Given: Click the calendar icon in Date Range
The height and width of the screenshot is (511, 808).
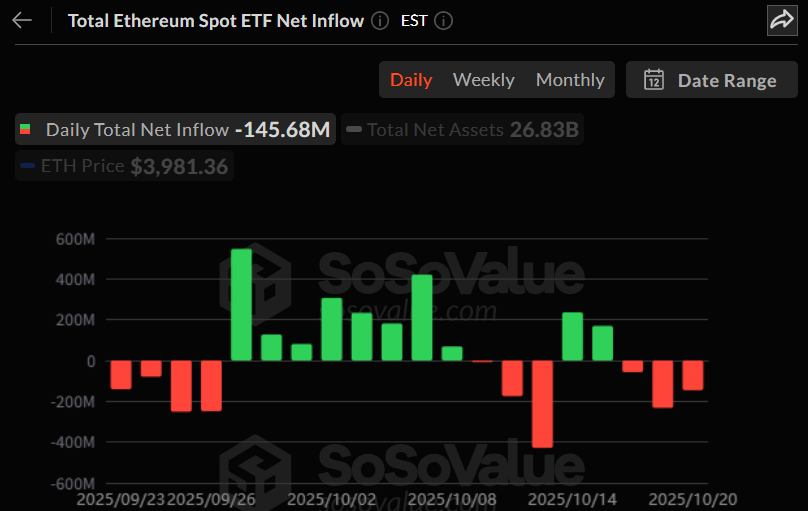Looking at the screenshot, I should point(654,80).
